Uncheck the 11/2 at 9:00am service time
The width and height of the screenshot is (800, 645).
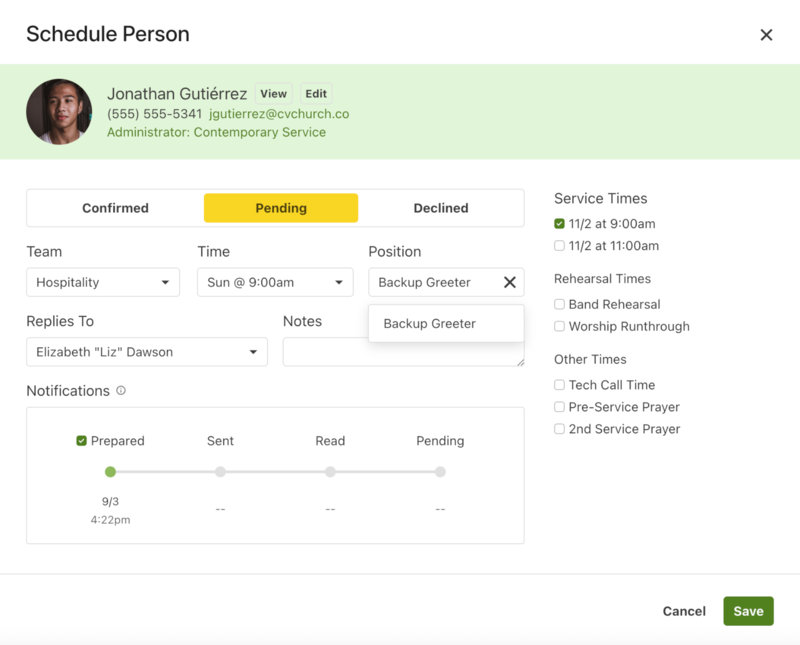pos(558,223)
